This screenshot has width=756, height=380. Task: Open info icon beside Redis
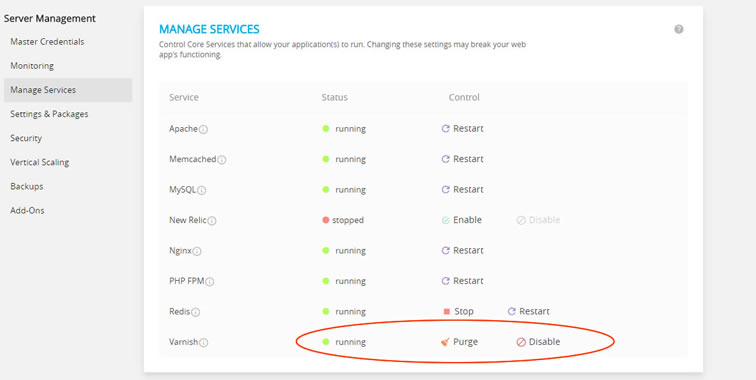[195, 312]
